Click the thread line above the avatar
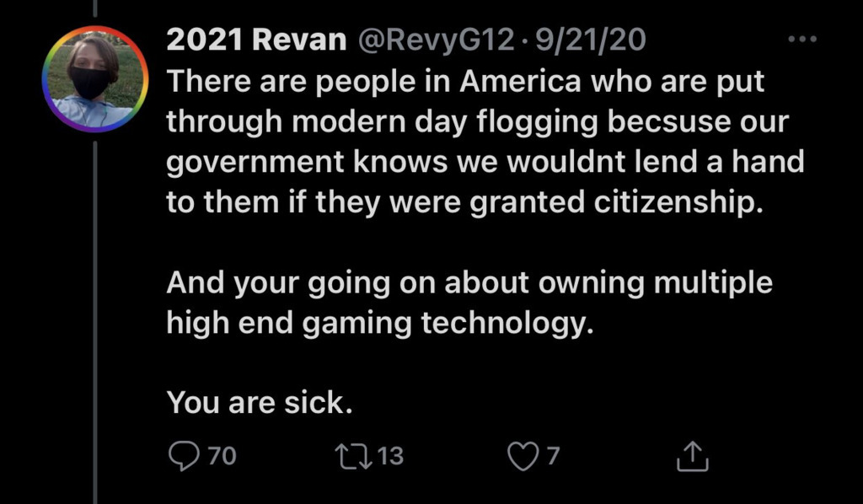 click(95, 8)
